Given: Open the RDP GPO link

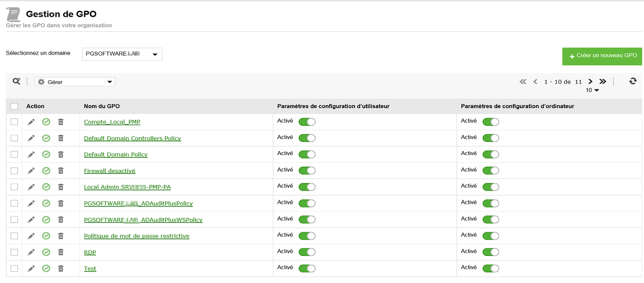Looking at the screenshot, I should coord(90,253).
